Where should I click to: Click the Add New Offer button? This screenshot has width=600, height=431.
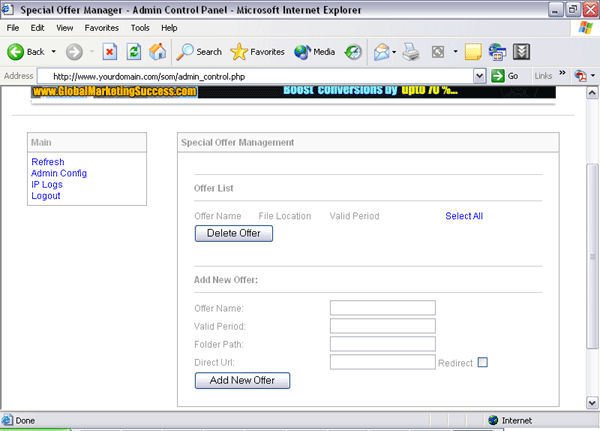coord(242,381)
